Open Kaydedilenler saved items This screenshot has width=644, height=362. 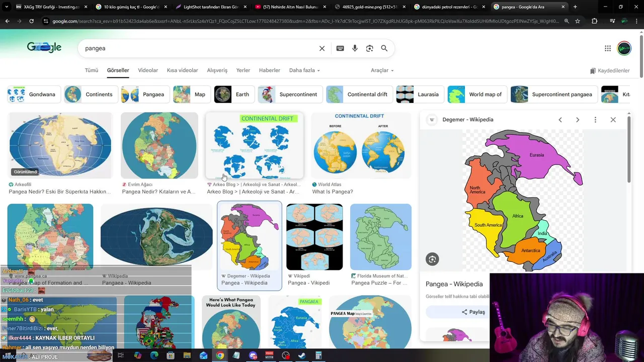pyautogui.click(x=610, y=71)
